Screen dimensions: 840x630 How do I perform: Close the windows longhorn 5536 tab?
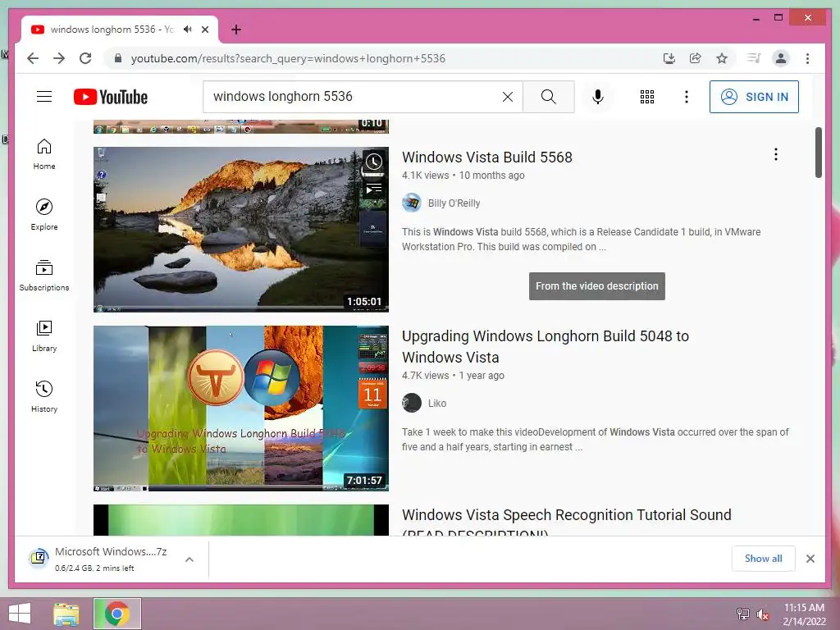point(205,30)
